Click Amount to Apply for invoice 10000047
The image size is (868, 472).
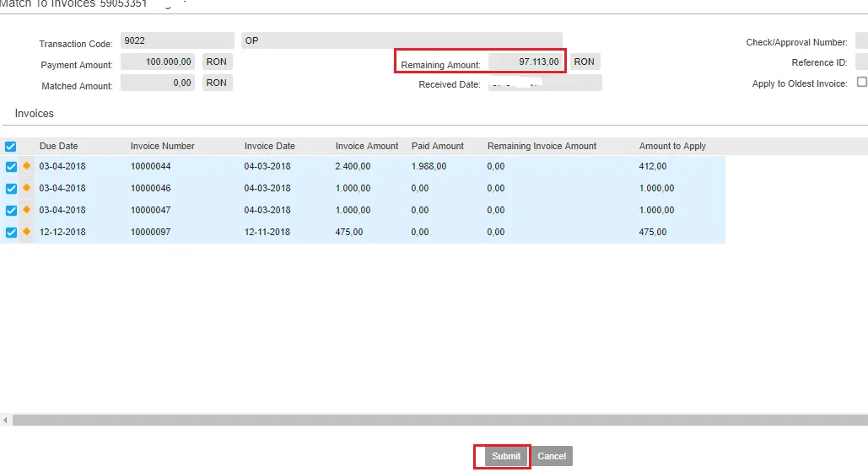656,210
